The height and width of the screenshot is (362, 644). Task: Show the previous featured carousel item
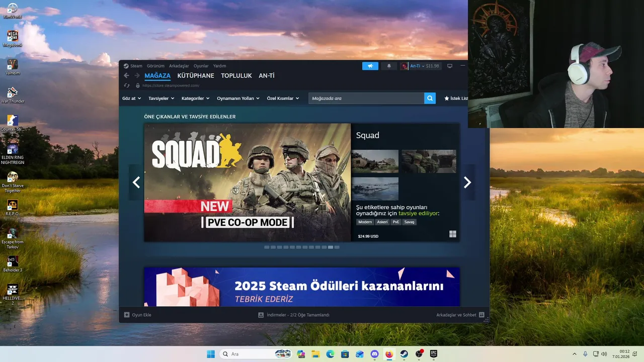coord(136,183)
